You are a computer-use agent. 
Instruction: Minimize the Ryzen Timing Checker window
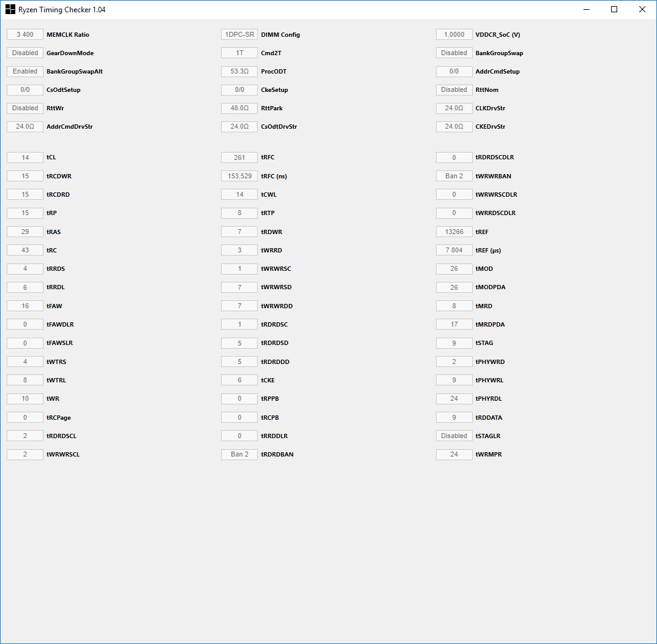(x=587, y=9)
